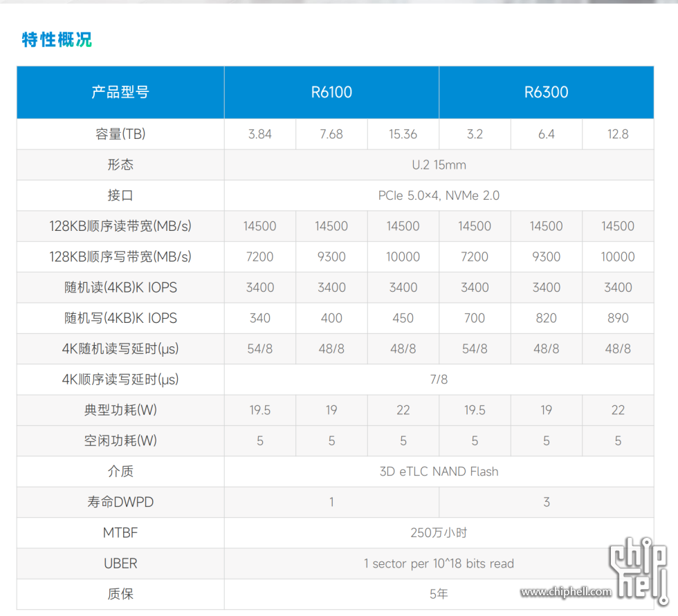Screen dimensions: 678x616
Task: Select the 340 random write value
Action: pyautogui.click(x=260, y=318)
